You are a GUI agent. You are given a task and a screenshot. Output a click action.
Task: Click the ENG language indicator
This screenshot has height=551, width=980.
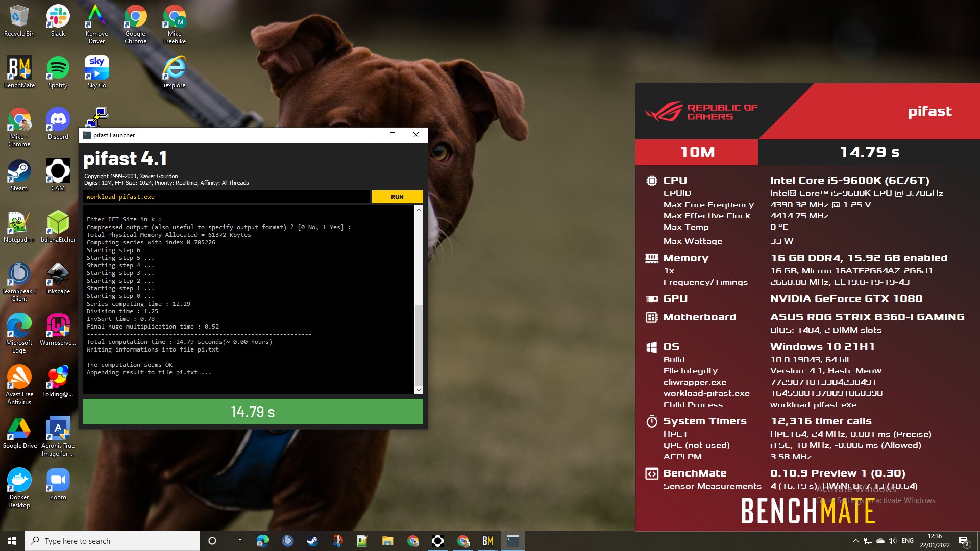[908, 541]
